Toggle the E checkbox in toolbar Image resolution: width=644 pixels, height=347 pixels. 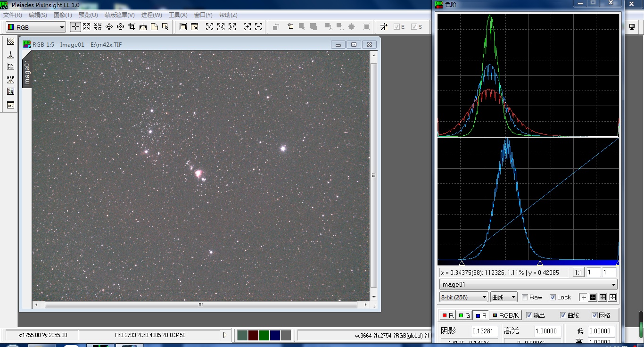[396, 27]
